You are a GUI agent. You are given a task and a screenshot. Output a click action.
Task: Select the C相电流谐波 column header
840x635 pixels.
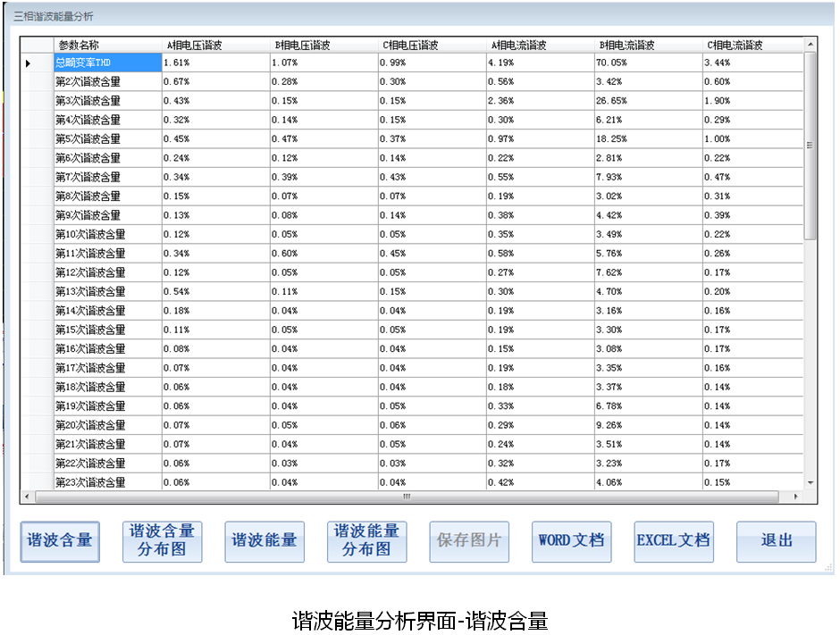click(751, 45)
